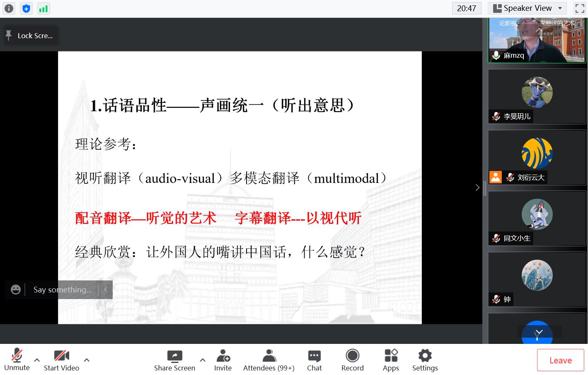Expand Share Screen options arrow
The height and width of the screenshot is (375, 588).
(x=203, y=360)
